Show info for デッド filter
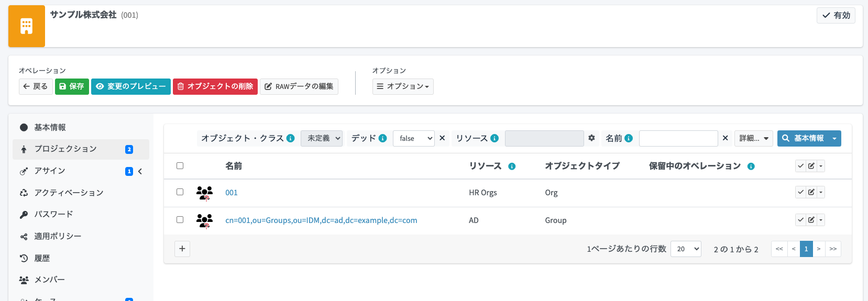Viewport: 868px width, 301px height. coord(383,138)
